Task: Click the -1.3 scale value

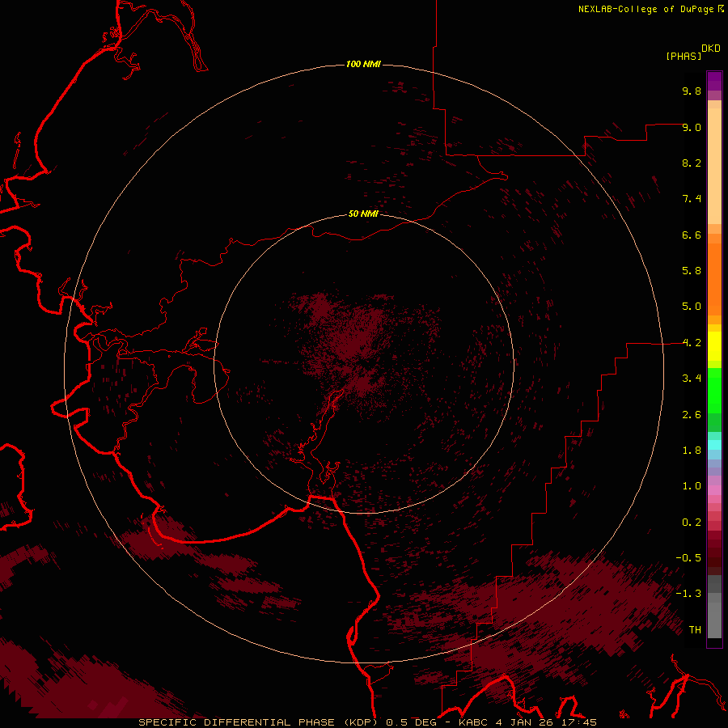Action: (x=688, y=594)
